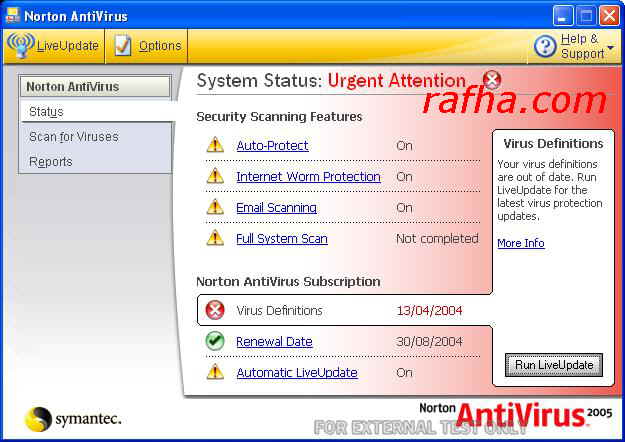Screen dimensions: 625x442
Task: Open the Internet Worm Protection link
Action: 308,177
